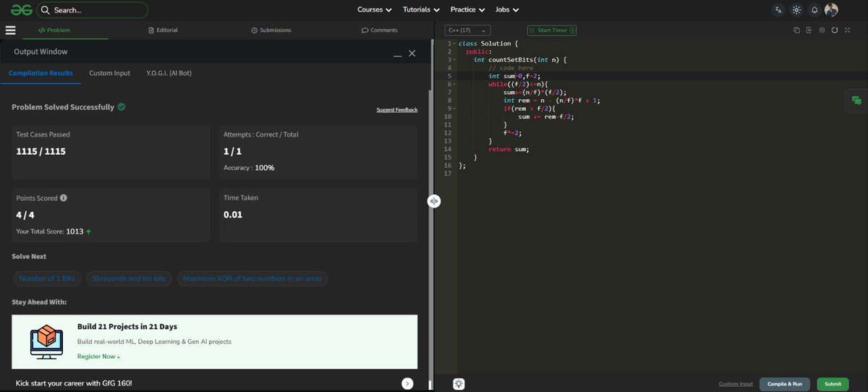Click the GeeksforGeeks logo
868x392 pixels.
[21, 10]
